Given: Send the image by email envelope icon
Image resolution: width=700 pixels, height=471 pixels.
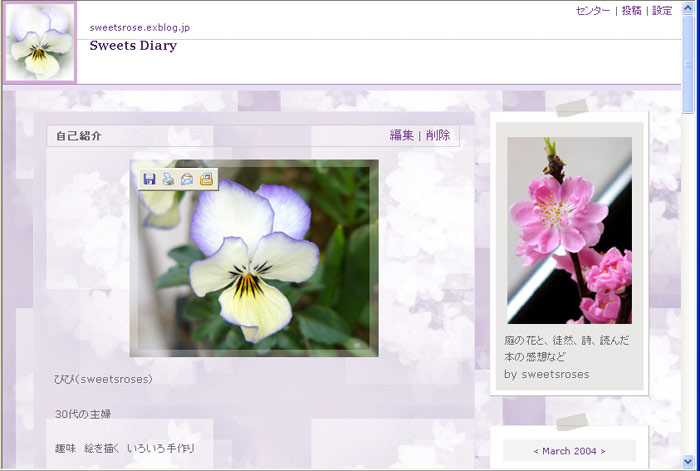Looking at the screenshot, I should click(x=187, y=179).
